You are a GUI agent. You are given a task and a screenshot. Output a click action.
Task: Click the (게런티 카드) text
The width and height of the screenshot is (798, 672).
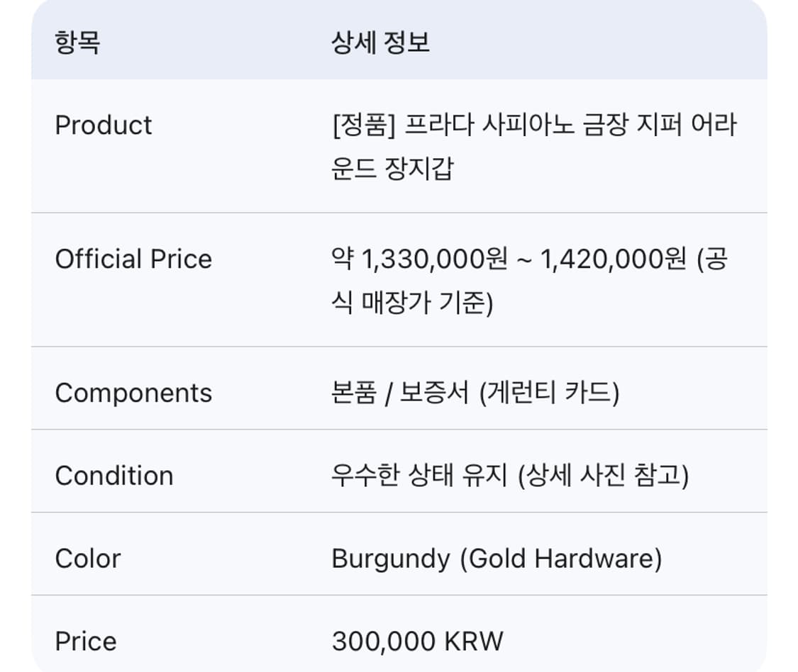[x=549, y=393]
